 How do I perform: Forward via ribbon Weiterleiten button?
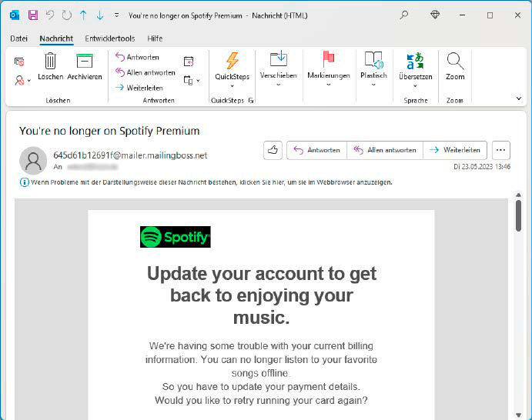click(139, 88)
